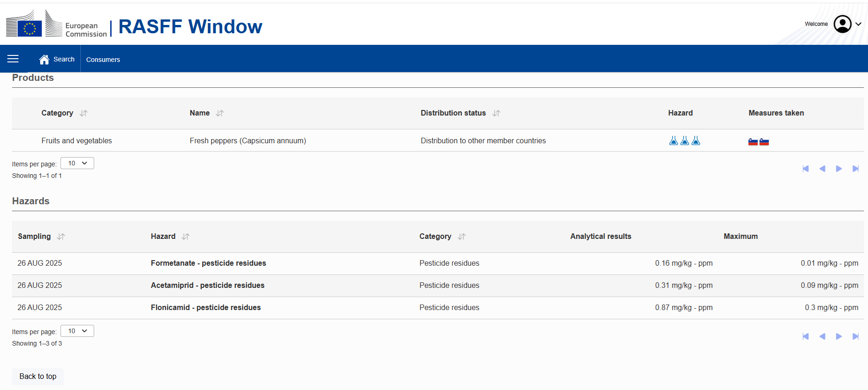
Task: Click the third hazard flask icon
Action: (x=696, y=141)
